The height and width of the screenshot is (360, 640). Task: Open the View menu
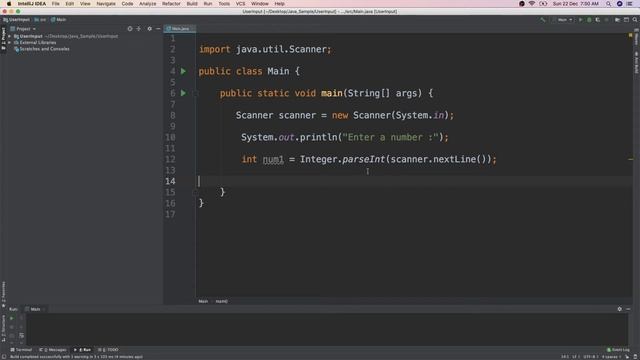85,4
